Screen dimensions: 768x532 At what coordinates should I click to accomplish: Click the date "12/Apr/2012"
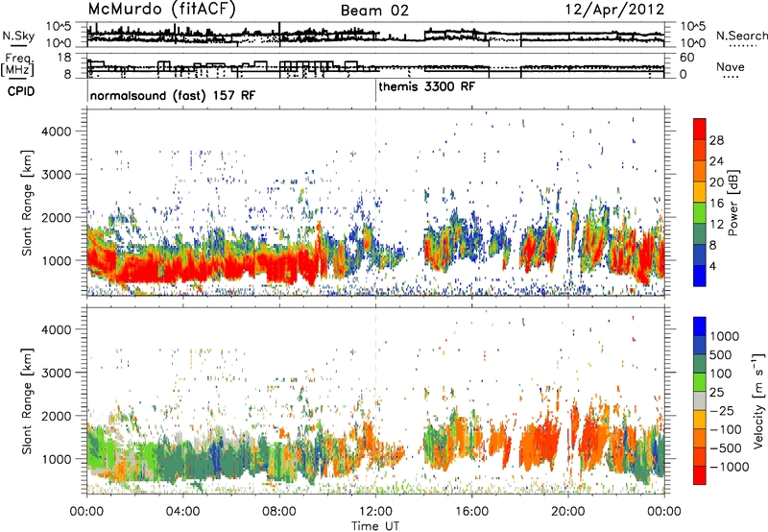[614, 10]
